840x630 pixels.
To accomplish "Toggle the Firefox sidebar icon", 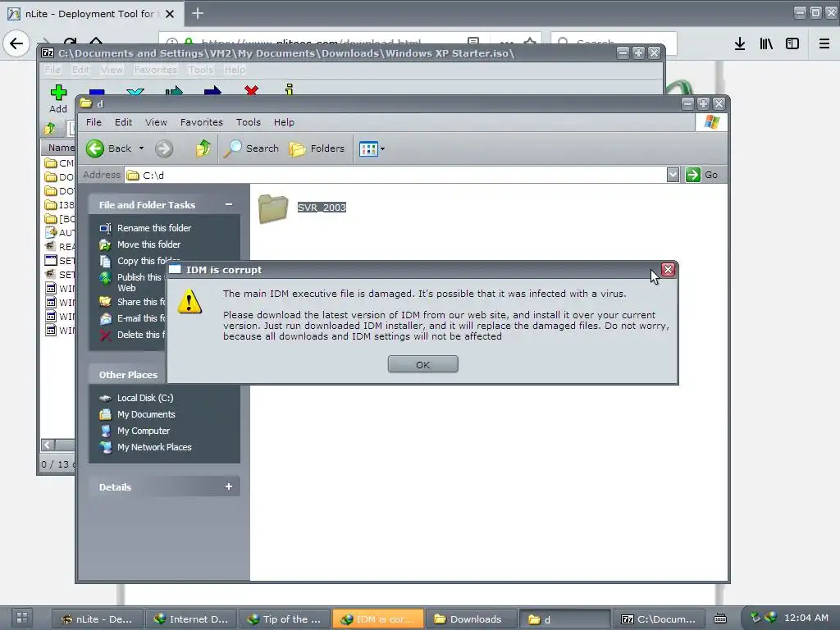I will 792,44.
